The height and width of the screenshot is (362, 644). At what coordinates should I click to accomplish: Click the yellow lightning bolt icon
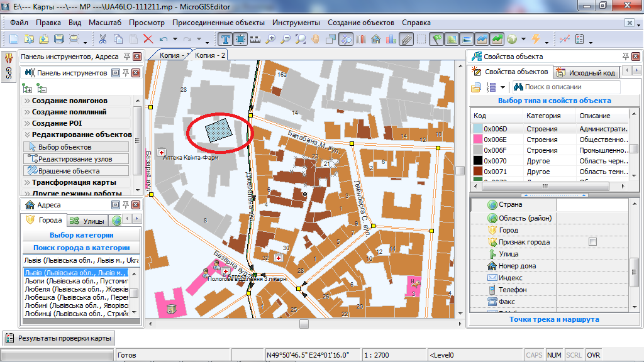pyautogui.click(x=536, y=39)
